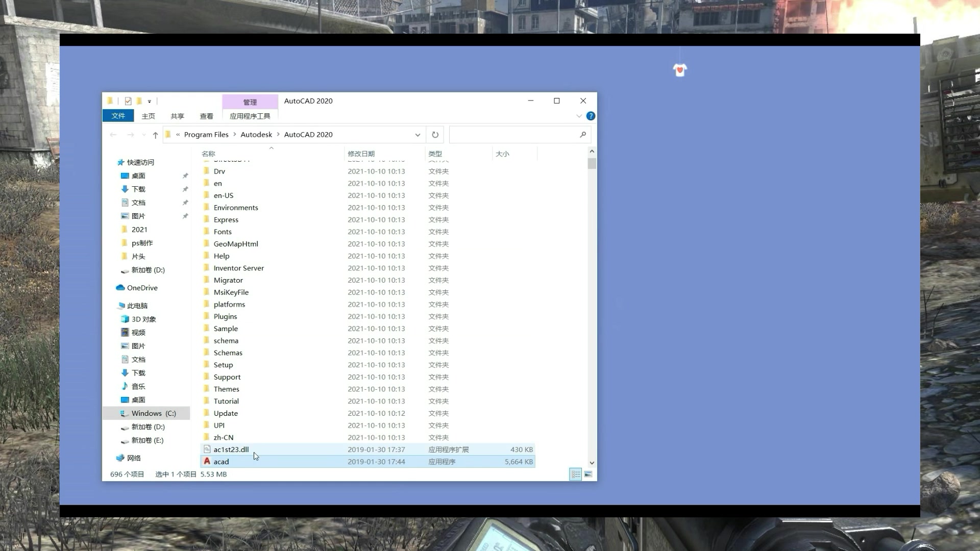Click the forward navigation arrow
The width and height of the screenshot is (980, 551).
point(130,135)
